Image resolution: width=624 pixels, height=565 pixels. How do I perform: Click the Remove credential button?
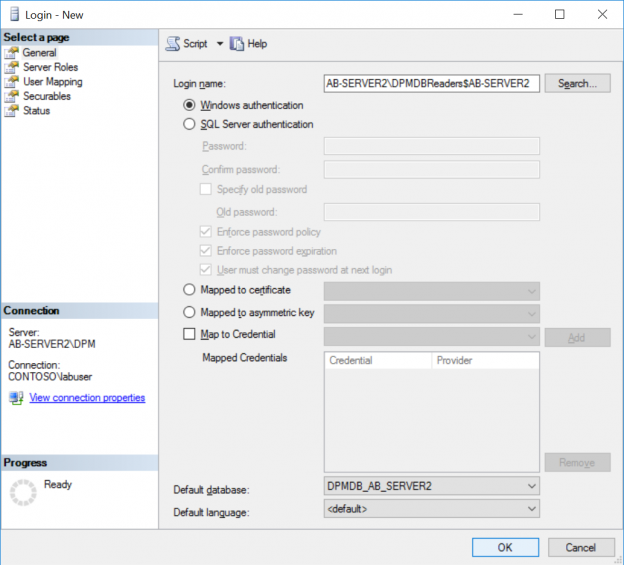coord(577,462)
